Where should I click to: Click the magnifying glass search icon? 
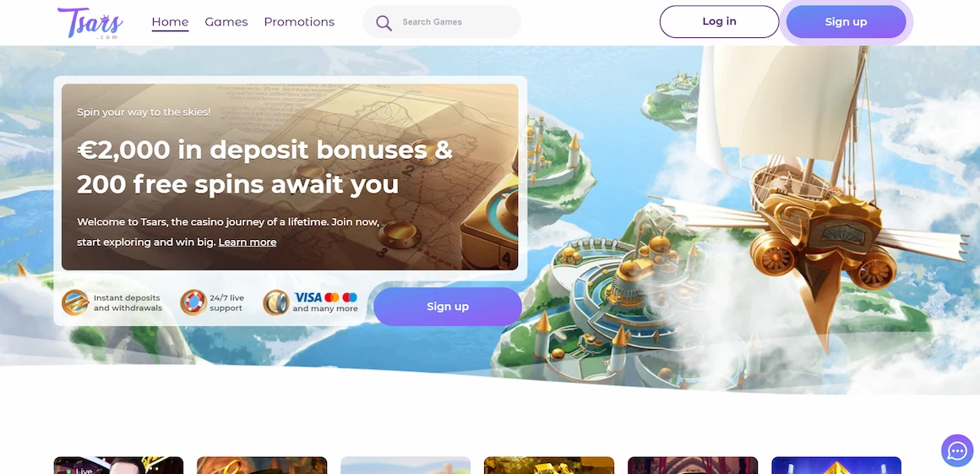point(384,23)
